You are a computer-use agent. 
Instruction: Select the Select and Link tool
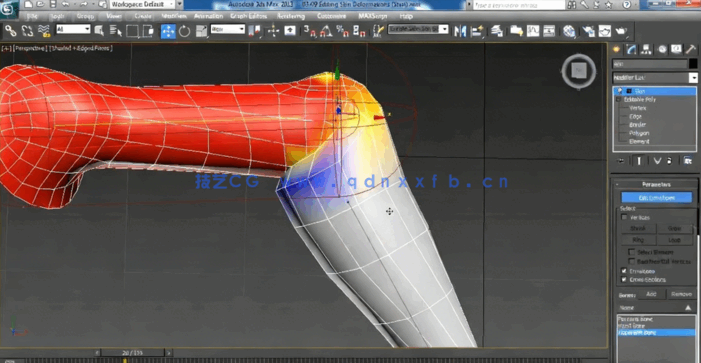[x=10, y=30]
